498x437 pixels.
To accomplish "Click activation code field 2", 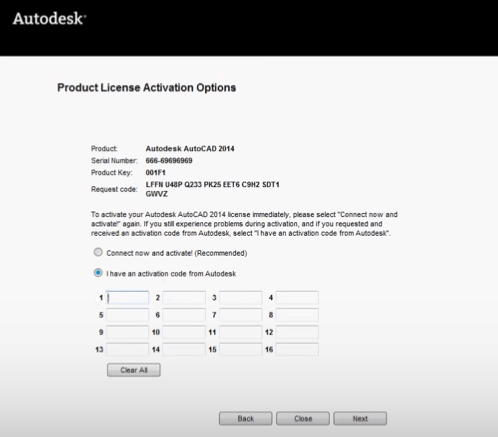I will tap(184, 298).
